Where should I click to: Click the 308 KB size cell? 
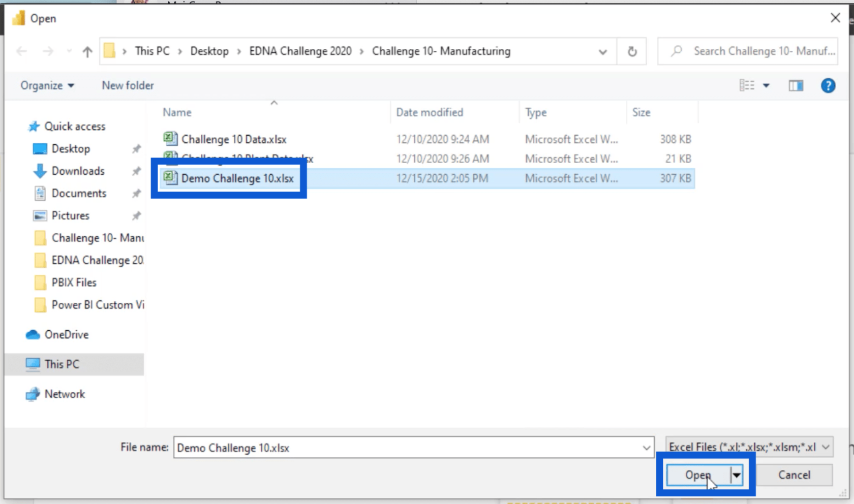click(675, 139)
